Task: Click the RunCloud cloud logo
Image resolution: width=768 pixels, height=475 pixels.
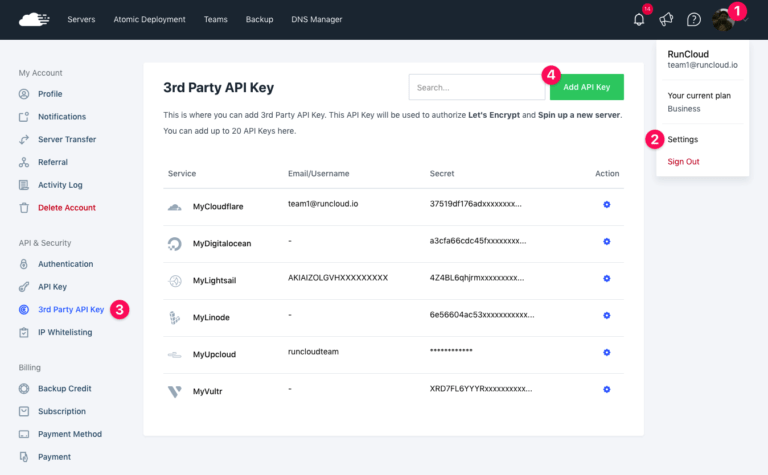Action: point(34,20)
